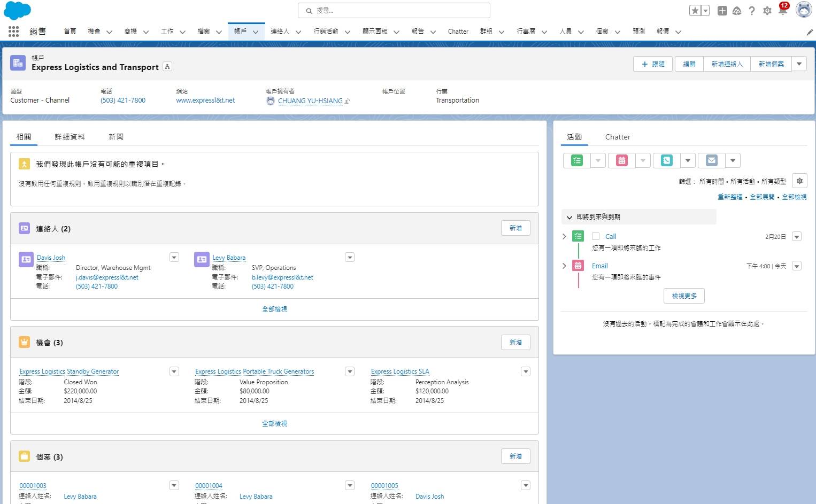Open the email action dropdown arrow
Image resolution: width=816 pixels, height=504 pixels.
tap(733, 160)
